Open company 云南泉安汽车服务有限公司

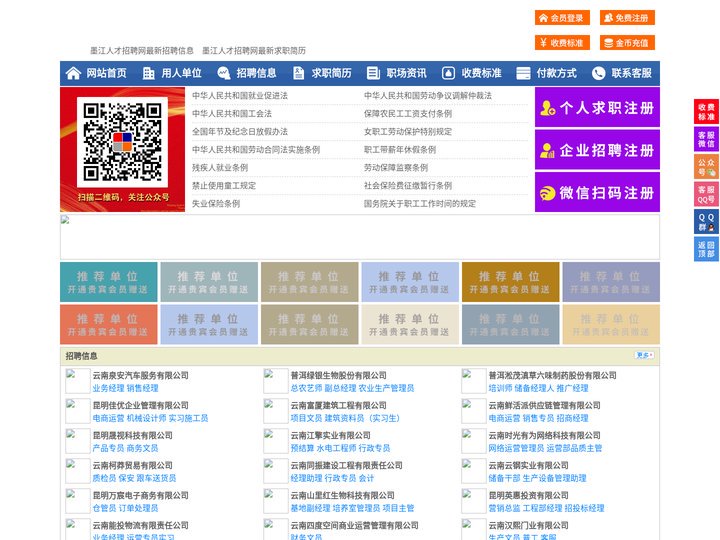[141, 376]
